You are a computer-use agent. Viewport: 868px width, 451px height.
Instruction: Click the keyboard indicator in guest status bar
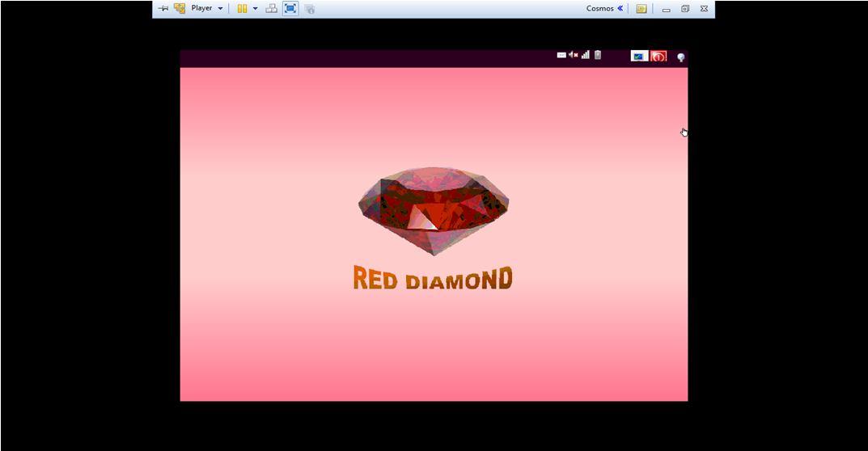pos(561,55)
